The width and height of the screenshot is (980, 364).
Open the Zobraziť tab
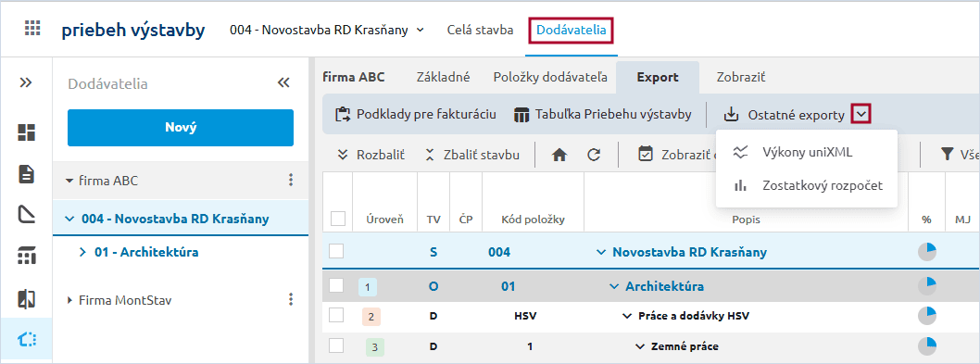tap(741, 78)
